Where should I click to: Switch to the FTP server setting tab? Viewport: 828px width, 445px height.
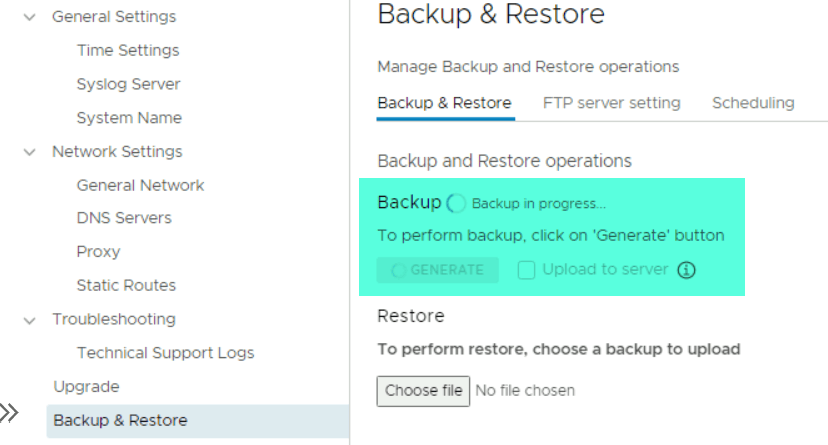click(x=611, y=103)
